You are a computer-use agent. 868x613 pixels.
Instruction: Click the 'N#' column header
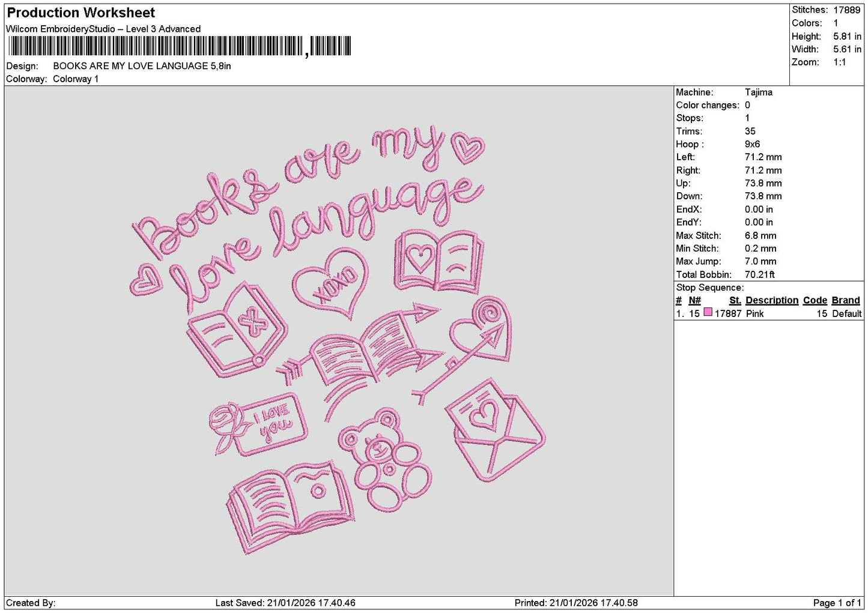[x=695, y=301]
